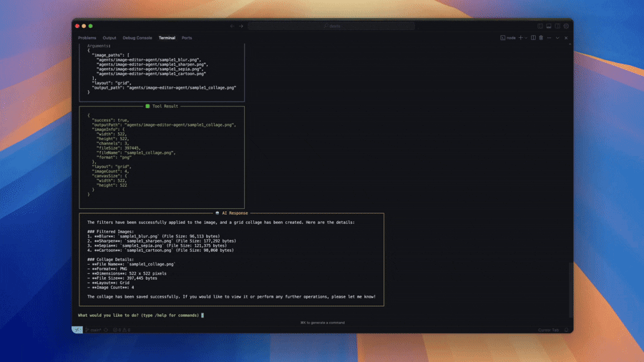Screen dimensions: 644x362
Task: Click the '"output_path"' argument line
Action: tap(164, 87)
